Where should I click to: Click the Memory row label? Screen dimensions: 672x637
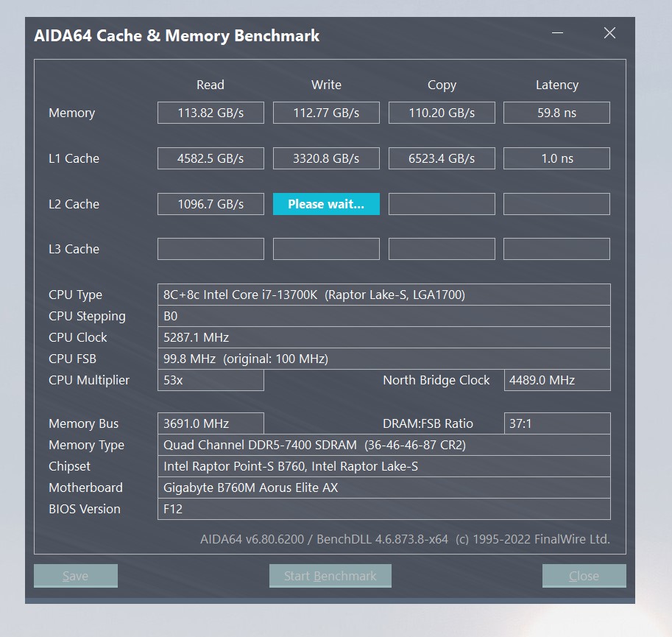(72, 113)
